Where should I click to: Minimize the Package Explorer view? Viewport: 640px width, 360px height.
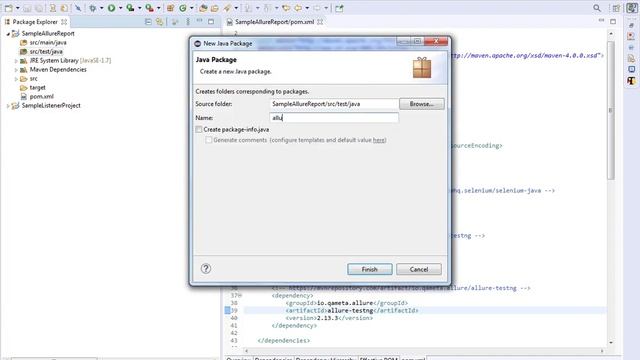(x=200, y=20)
